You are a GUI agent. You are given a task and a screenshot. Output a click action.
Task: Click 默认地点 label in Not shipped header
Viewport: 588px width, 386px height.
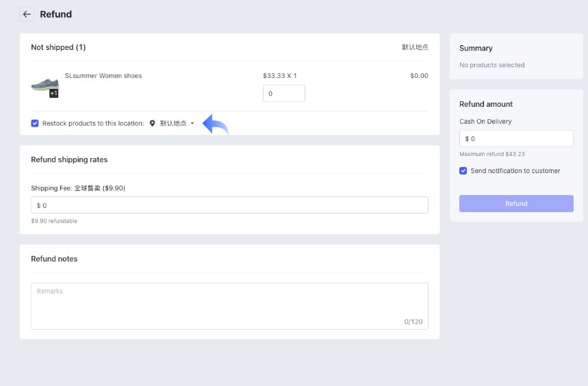(415, 47)
